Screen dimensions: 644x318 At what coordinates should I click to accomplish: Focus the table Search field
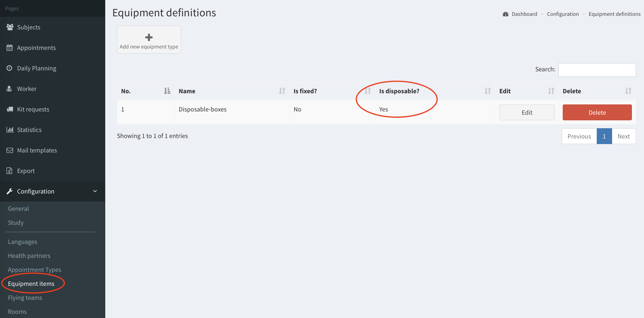point(597,70)
